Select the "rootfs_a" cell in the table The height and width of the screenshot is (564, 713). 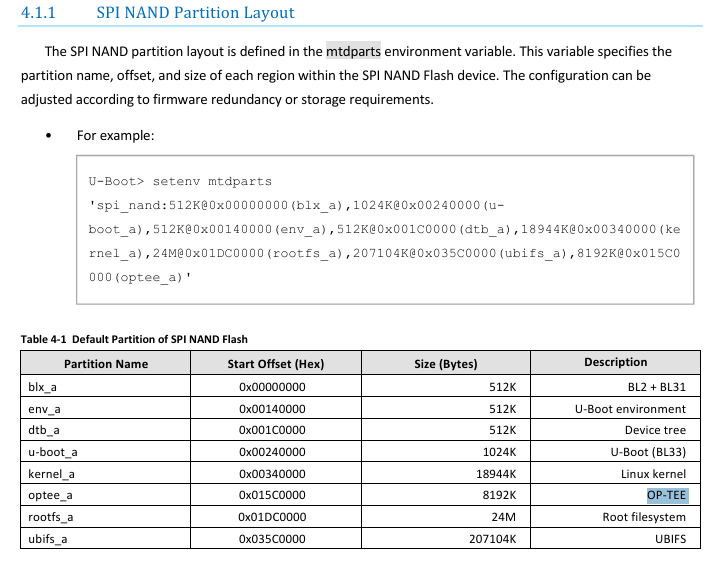[x=51, y=518]
